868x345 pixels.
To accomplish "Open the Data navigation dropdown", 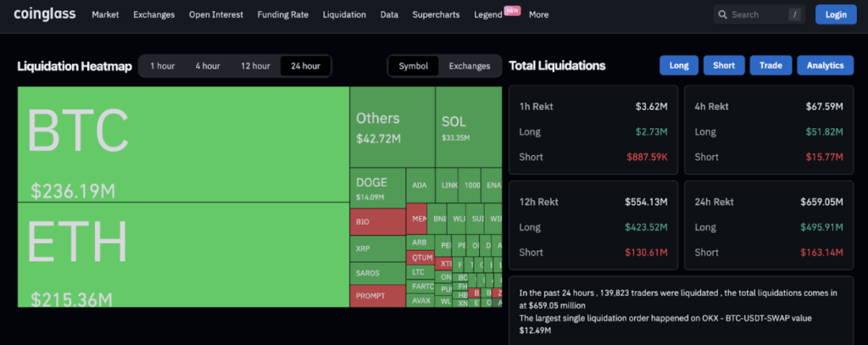I will [389, 15].
